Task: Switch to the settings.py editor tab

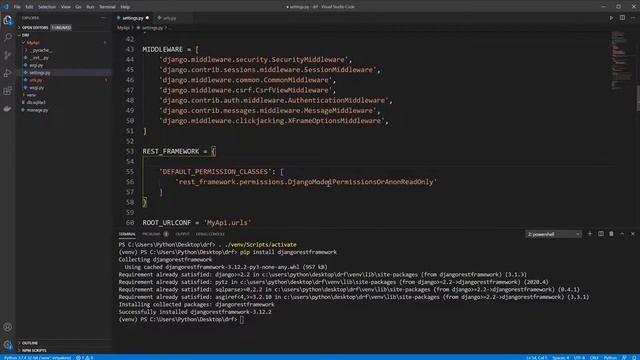Action: (x=133, y=18)
